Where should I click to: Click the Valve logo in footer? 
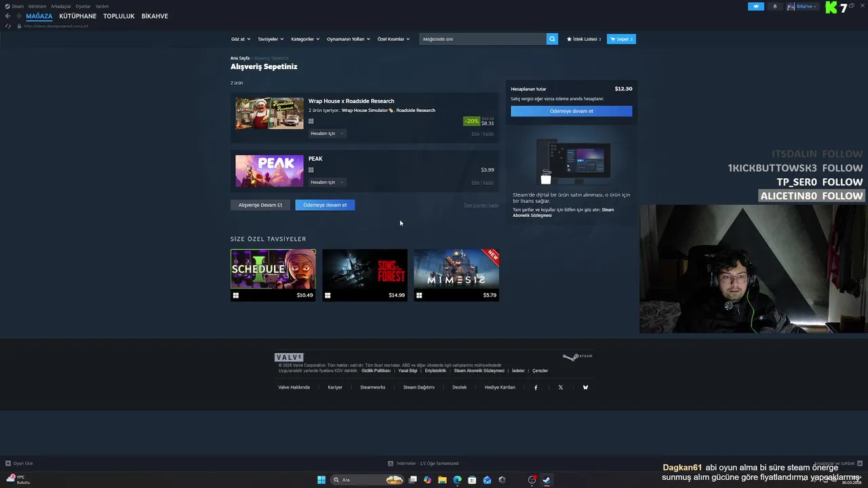[289, 357]
